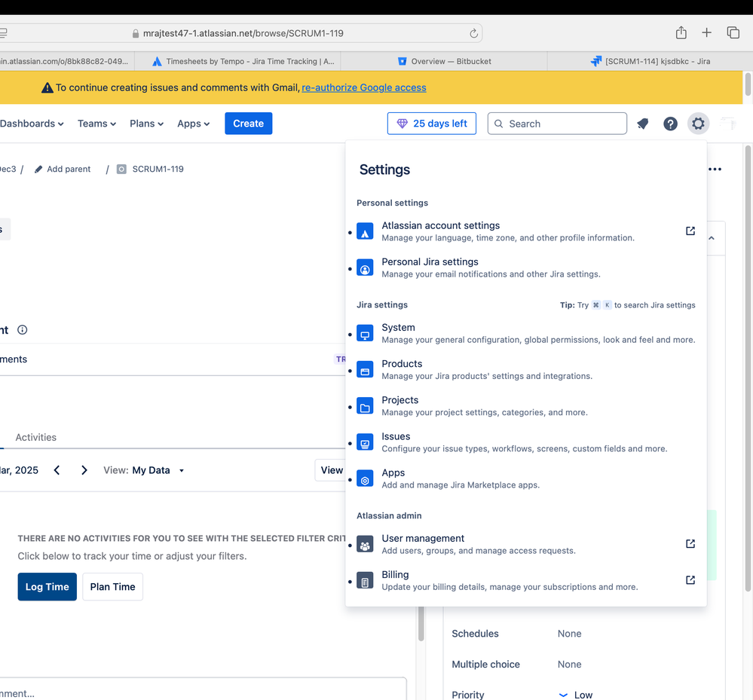The width and height of the screenshot is (753, 700).
Task: Switch to Overview — Bitbucket browser tab
Action: tap(444, 61)
